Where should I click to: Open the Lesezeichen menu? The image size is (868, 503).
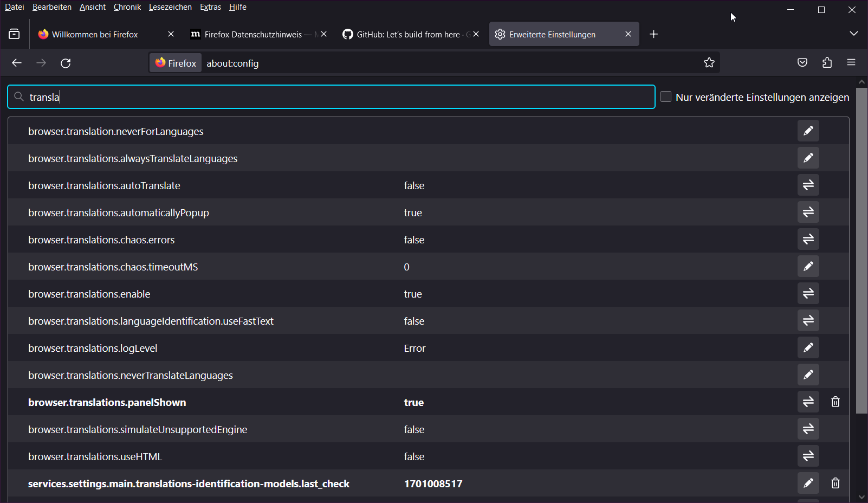coord(170,7)
